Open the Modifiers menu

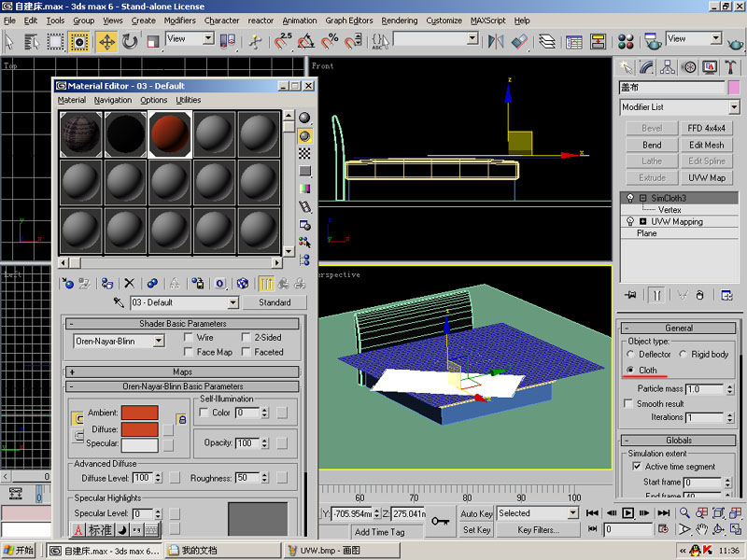click(x=179, y=21)
